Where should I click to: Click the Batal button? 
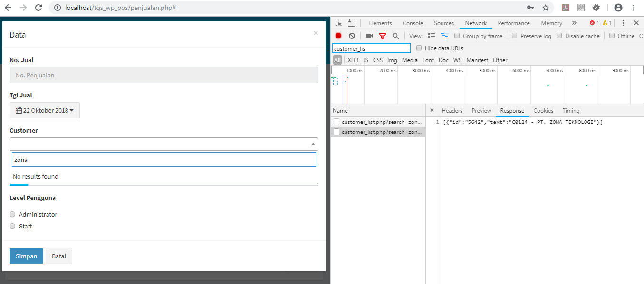(x=59, y=256)
